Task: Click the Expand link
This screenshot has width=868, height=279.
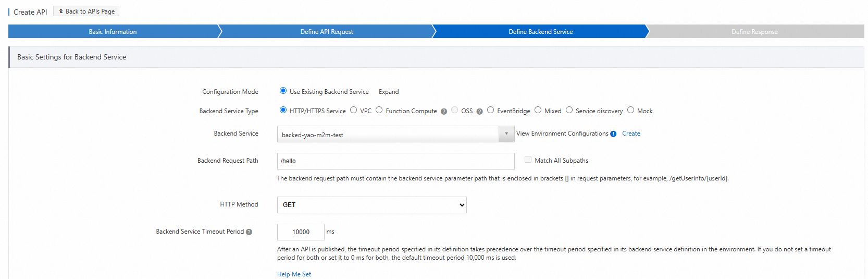Action: [x=389, y=92]
